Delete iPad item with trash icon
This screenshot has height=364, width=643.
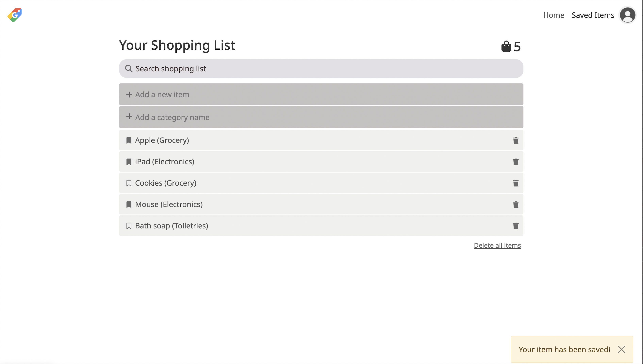(516, 162)
